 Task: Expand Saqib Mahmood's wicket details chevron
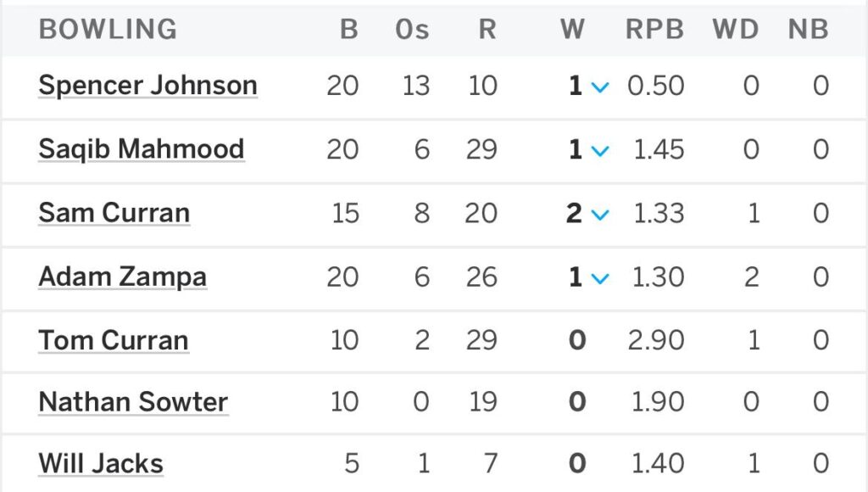click(x=600, y=151)
